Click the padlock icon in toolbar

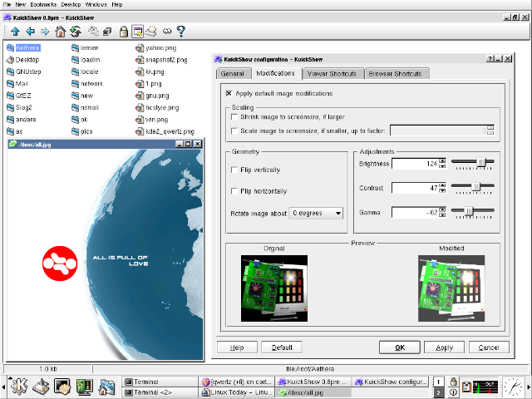coord(123,32)
